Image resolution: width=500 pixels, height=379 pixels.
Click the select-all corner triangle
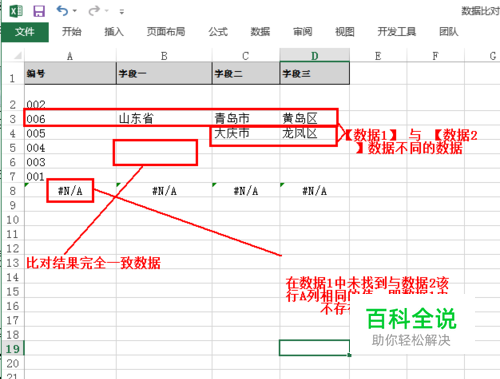coord(17,55)
